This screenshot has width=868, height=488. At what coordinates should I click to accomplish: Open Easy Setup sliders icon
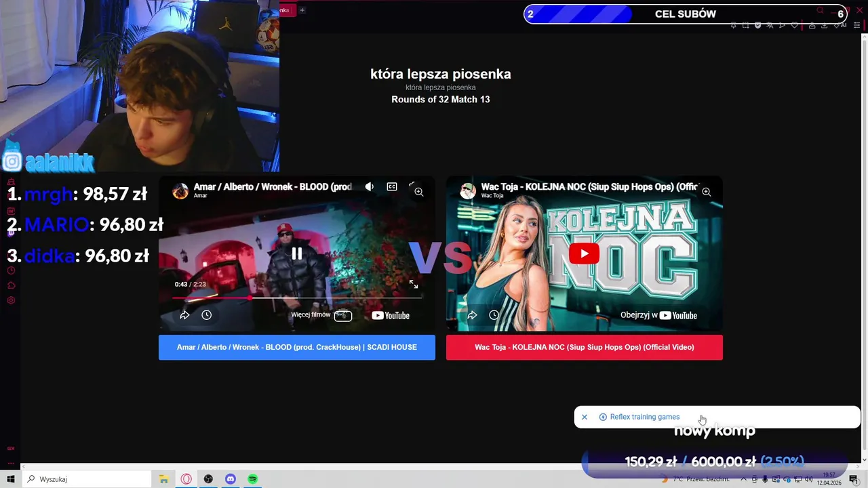point(857,25)
